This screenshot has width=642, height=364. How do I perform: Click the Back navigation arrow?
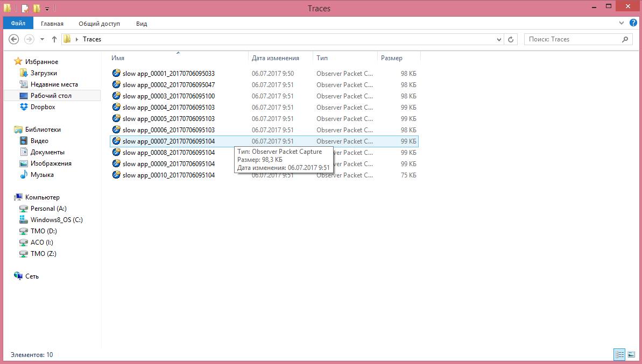(x=15, y=39)
